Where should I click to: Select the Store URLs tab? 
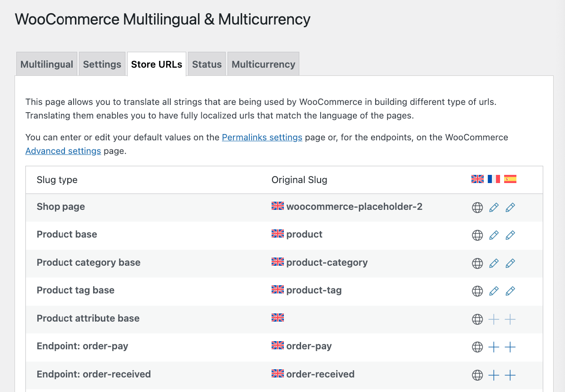pyautogui.click(x=157, y=64)
